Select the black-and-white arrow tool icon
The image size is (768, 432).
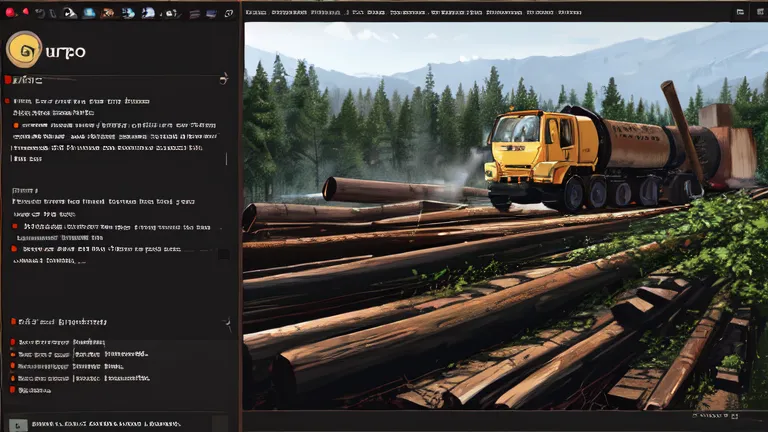coord(70,13)
